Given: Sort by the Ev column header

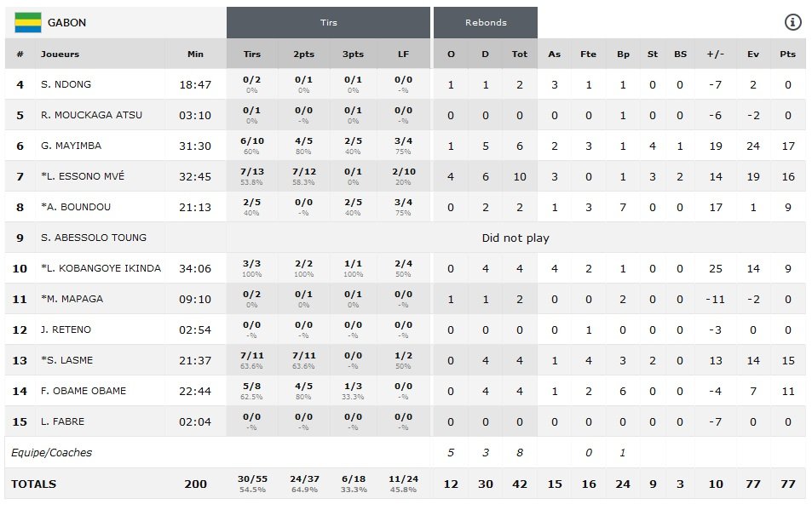Looking at the screenshot, I should click(x=753, y=54).
